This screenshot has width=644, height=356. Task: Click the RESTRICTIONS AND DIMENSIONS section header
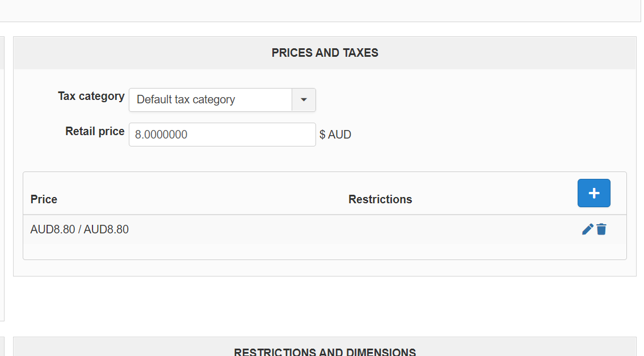pos(325,351)
